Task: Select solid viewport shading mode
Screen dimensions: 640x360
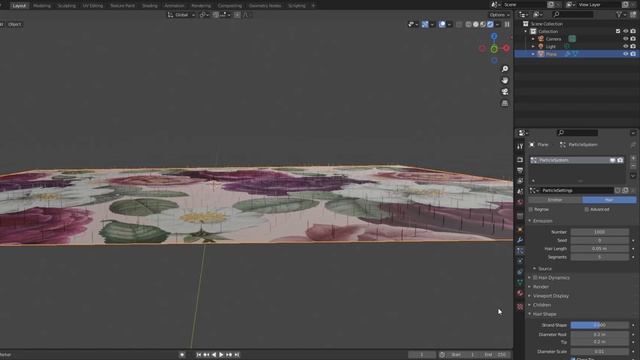Action: [476, 24]
